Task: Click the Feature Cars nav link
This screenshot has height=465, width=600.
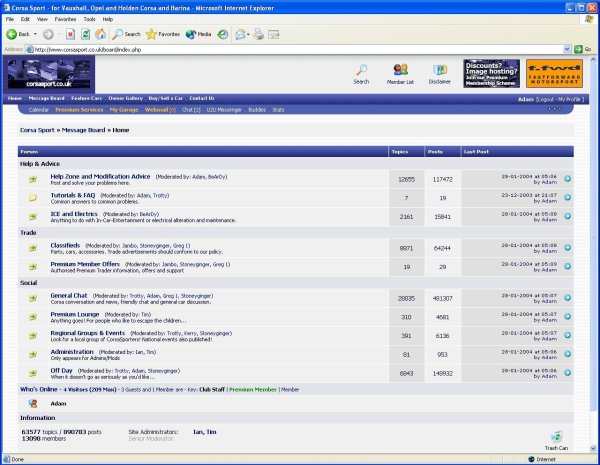Action: point(86,98)
